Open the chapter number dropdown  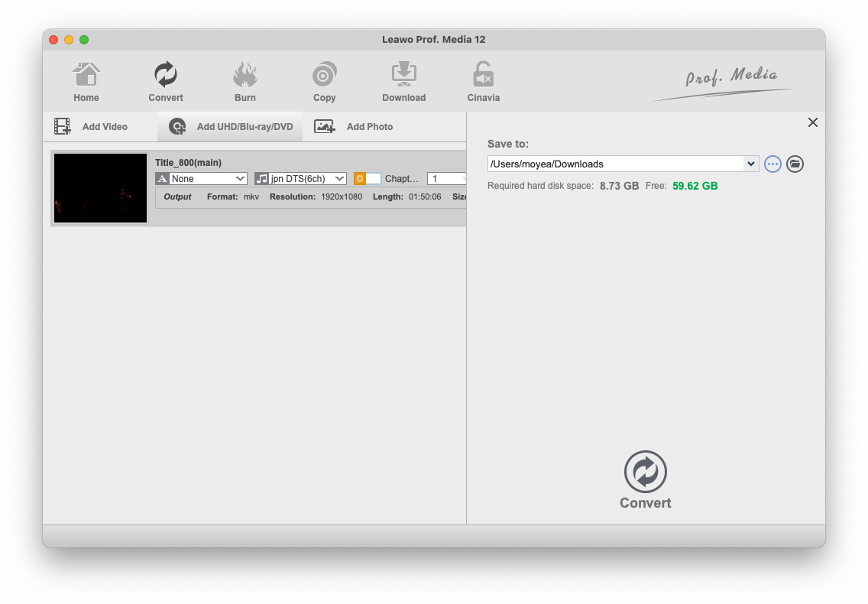click(447, 179)
